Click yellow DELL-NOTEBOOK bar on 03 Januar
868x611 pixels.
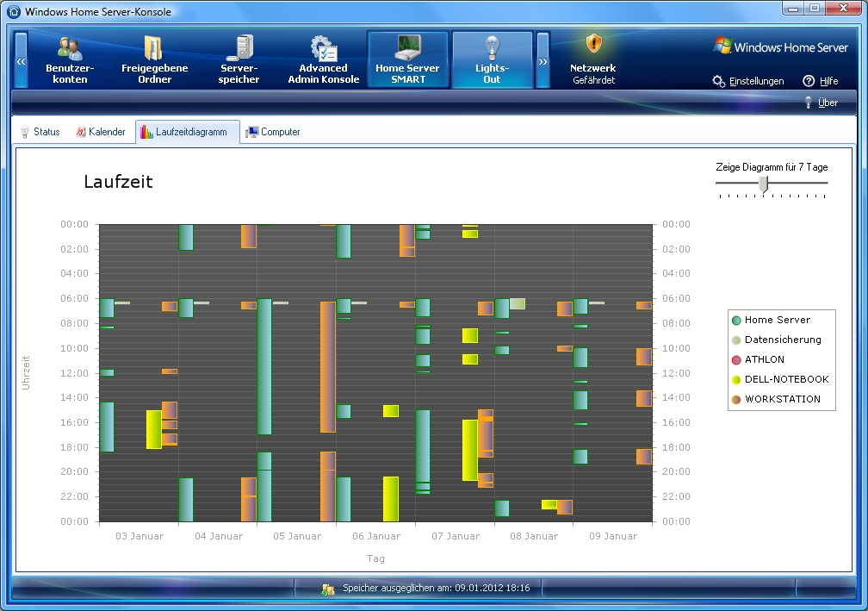click(x=154, y=429)
